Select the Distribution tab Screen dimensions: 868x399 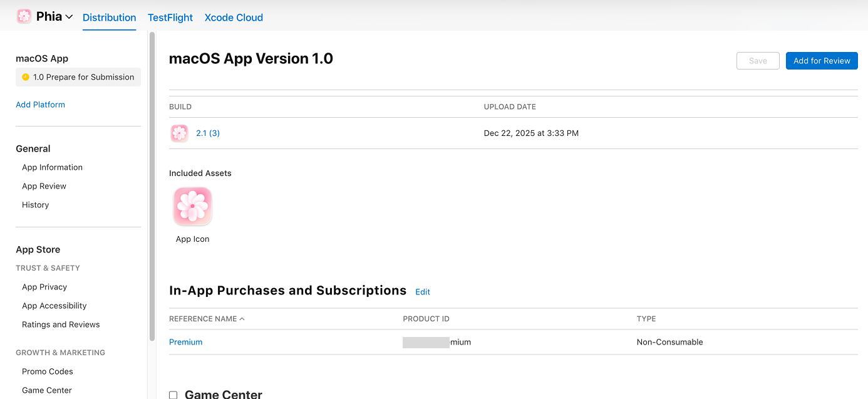point(110,18)
